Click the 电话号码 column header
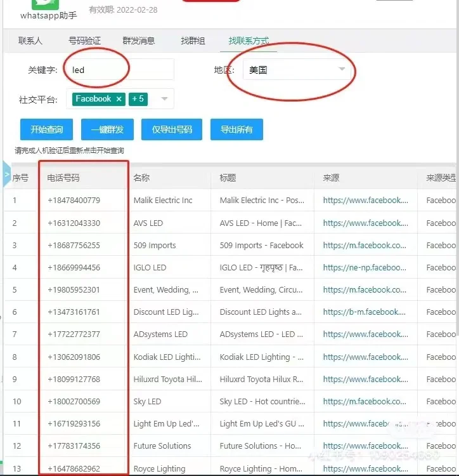This screenshot has height=476, width=459. click(x=63, y=178)
